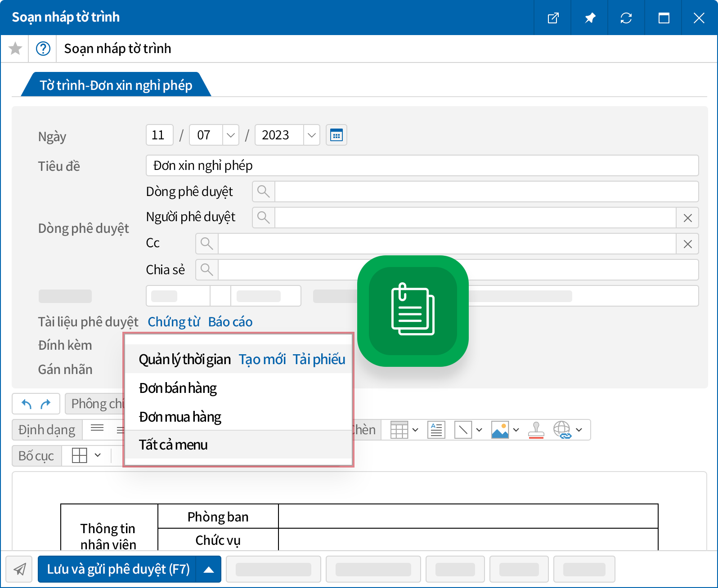Screen dimensions: 718x588
Task: Expand the month dropdown showing 07
Action: (230, 135)
